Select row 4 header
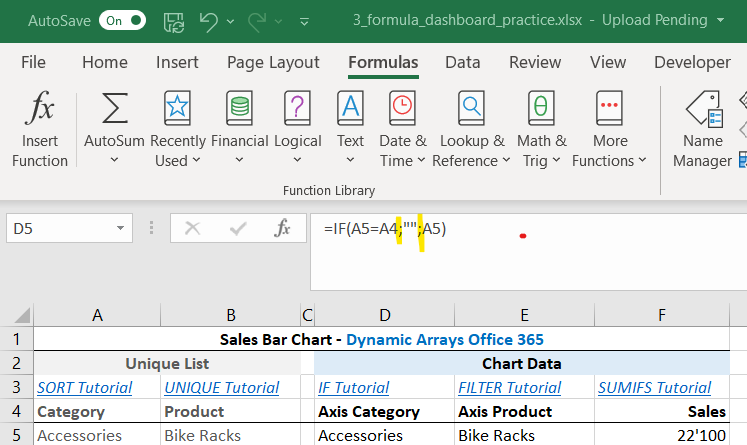This screenshot has height=445, width=747. click(17, 411)
